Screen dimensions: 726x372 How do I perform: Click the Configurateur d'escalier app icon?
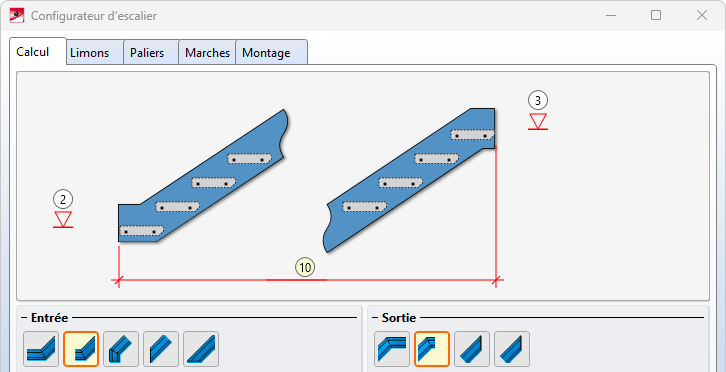[x=17, y=16]
